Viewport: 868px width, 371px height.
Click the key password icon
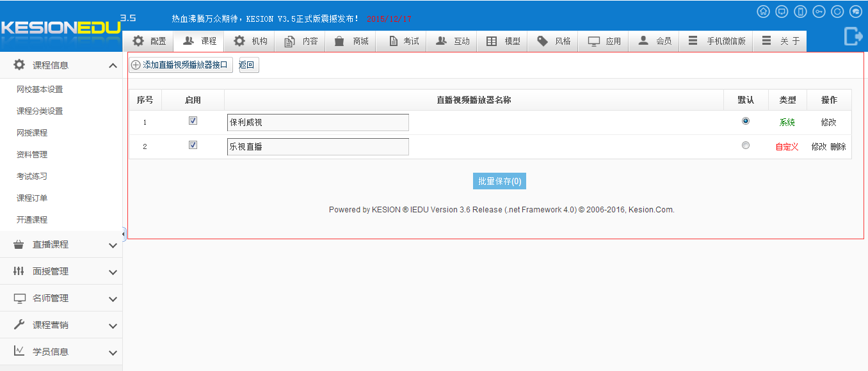click(x=819, y=12)
